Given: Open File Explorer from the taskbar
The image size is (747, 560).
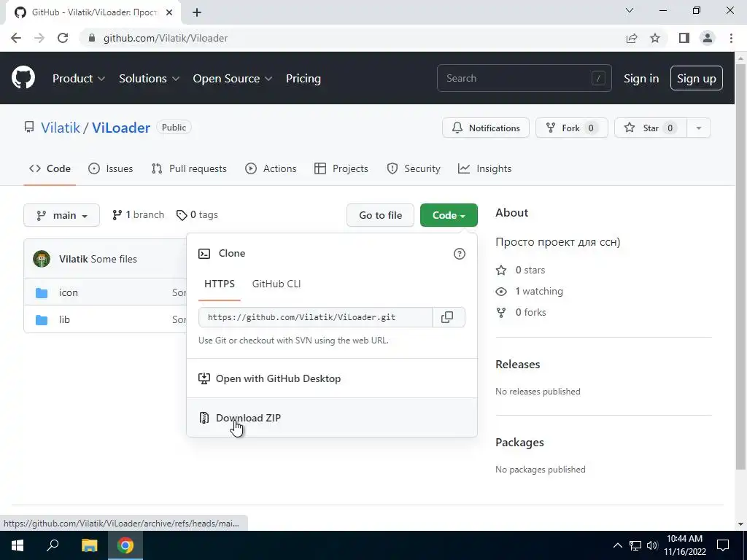Looking at the screenshot, I should [89, 545].
